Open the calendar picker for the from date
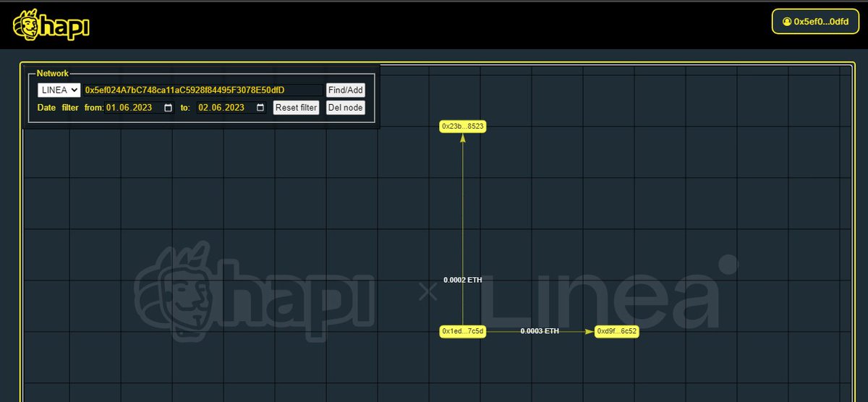 coord(169,108)
